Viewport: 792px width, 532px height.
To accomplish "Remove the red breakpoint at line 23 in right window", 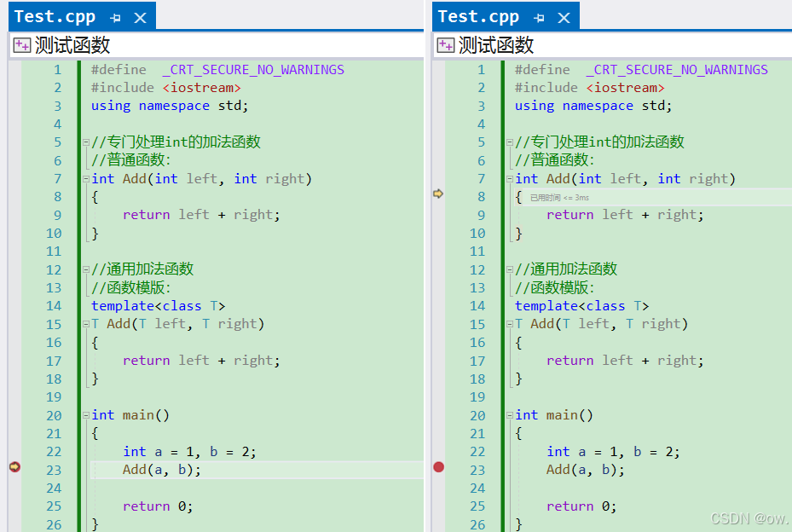I will pyautogui.click(x=438, y=467).
